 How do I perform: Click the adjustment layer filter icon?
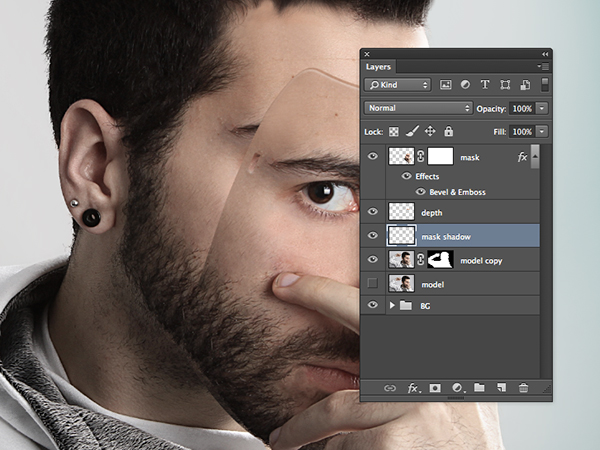click(466, 85)
